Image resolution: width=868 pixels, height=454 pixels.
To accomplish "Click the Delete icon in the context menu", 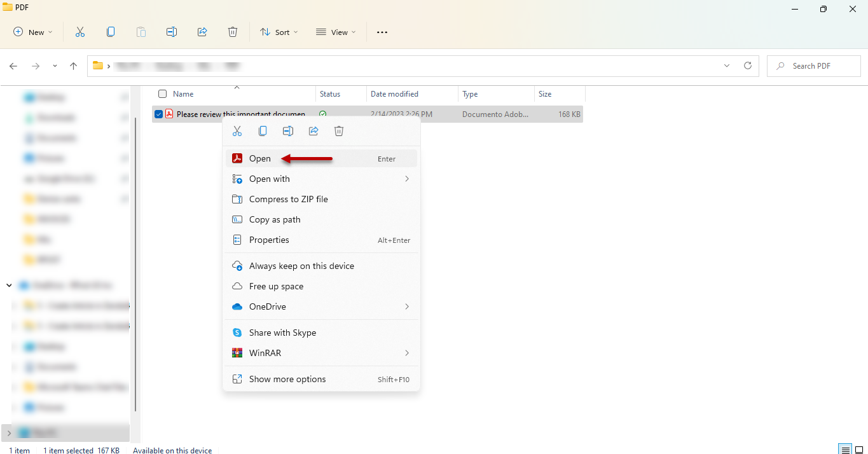I will [339, 131].
